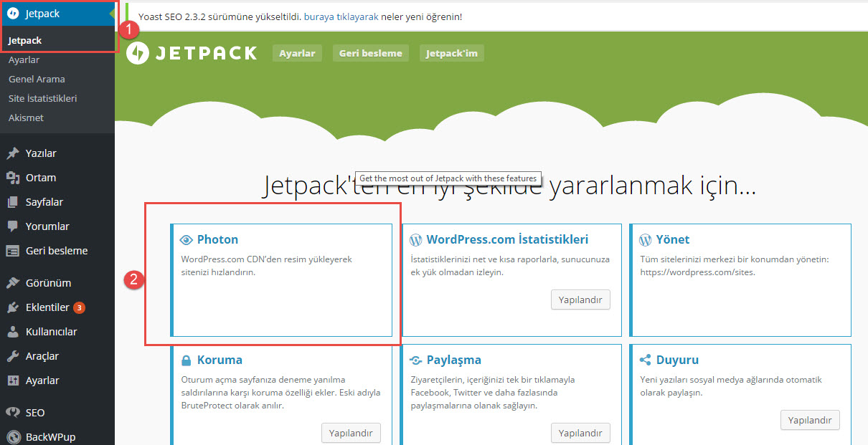
Task: Click the speech bubble icon beside Yorumlar
Action: click(12, 226)
